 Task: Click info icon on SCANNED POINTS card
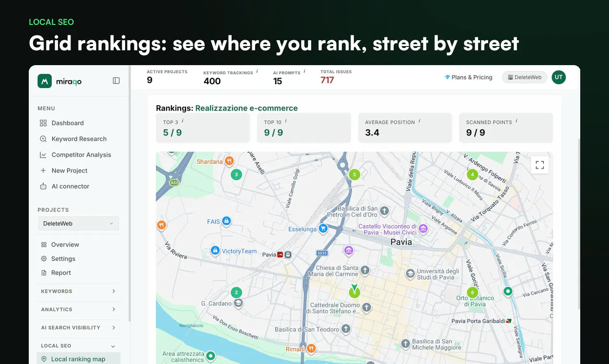pos(516,121)
